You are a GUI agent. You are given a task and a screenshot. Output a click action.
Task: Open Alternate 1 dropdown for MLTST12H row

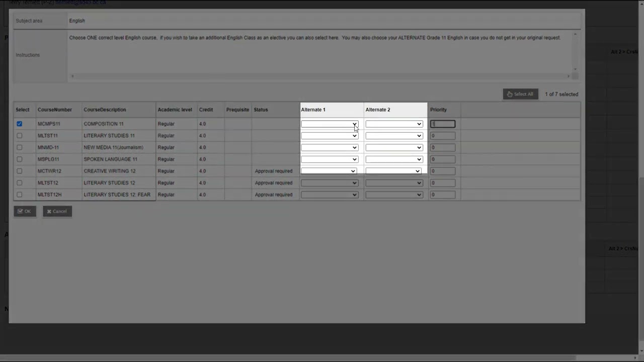click(330, 195)
